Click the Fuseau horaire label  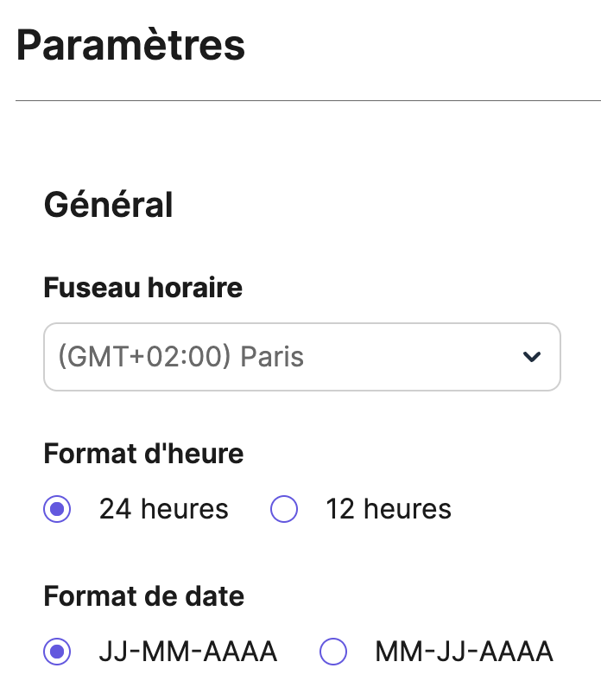click(x=142, y=287)
